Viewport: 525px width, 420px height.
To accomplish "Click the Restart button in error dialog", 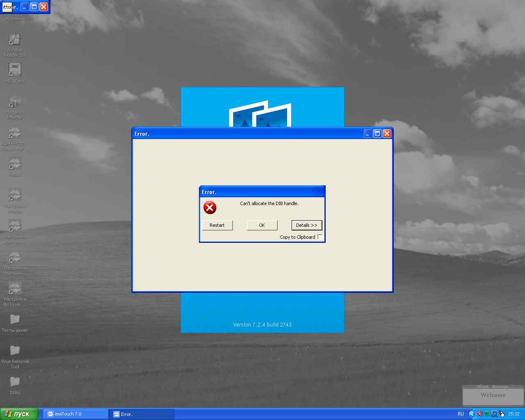I will point(217,225).
